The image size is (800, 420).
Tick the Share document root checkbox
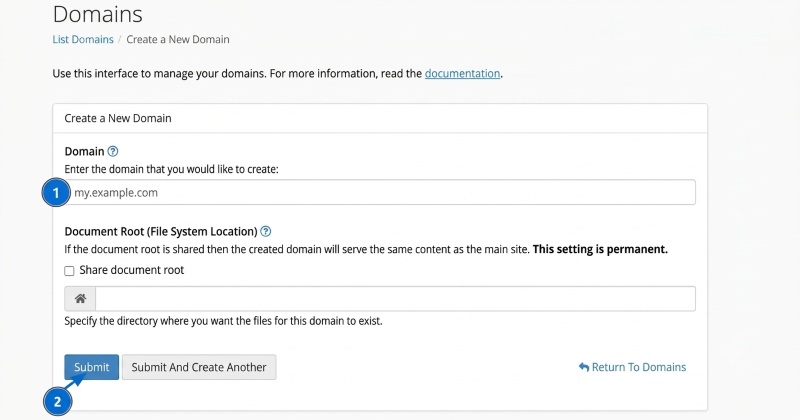[x=69, y=271]
